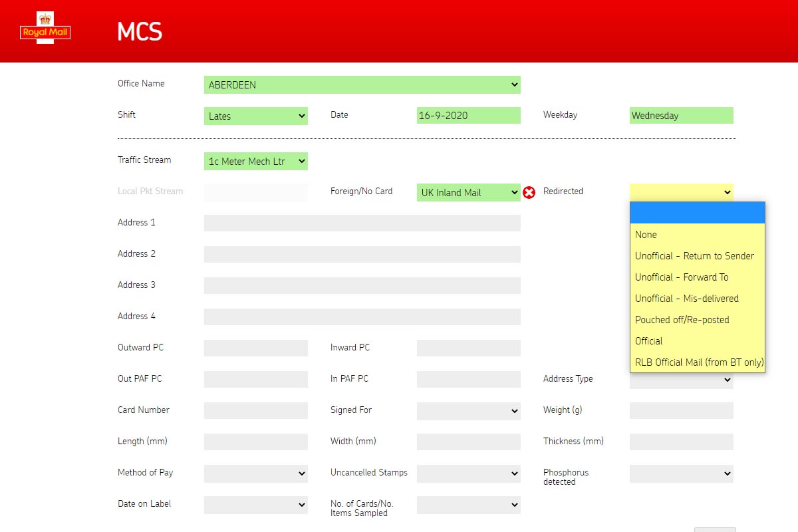Choose 'RLB Official Mail (from BT only)'
The image size is (798, 532).
tap(698, 362)
